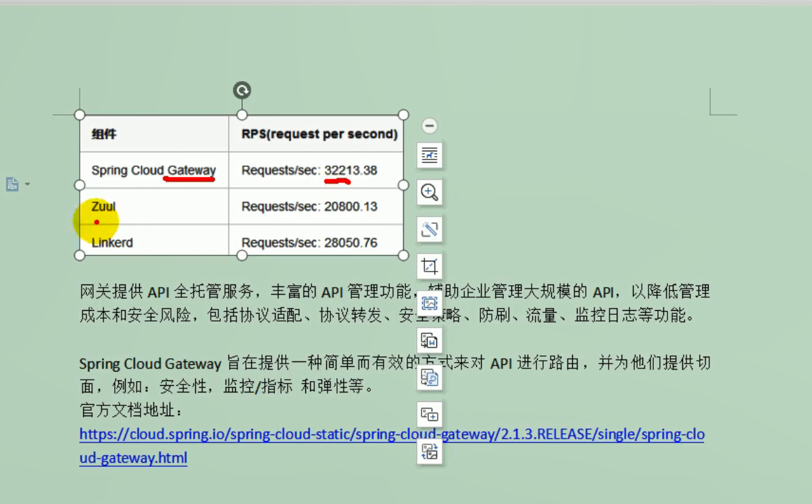Click the insert additional image icon
The height and width of the screenshot is (504, 812).
430,414
